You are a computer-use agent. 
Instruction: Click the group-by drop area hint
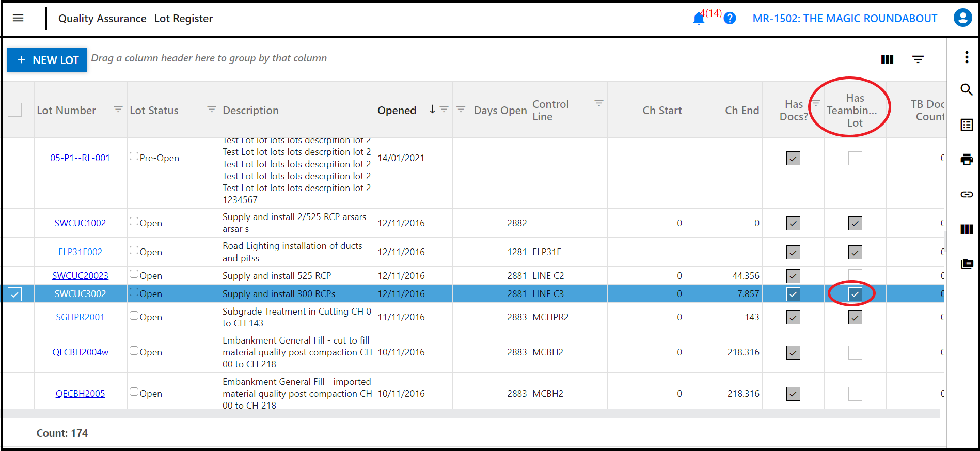pyautogui.click(x=209, y=58)
